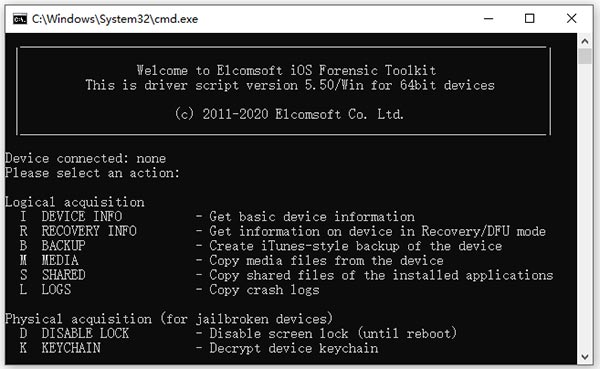
Task: Close the cmd.exe window
Action: 571,18
